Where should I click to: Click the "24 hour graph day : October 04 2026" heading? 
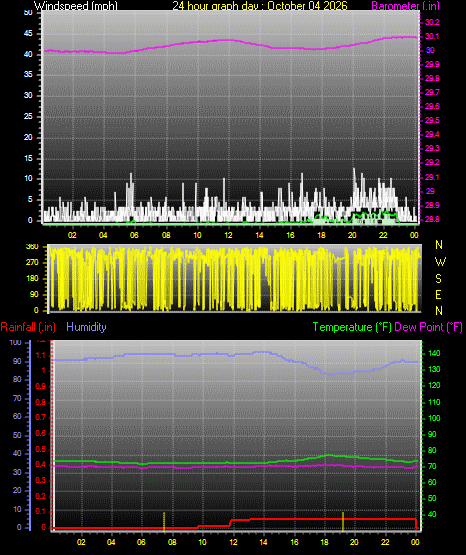point(260,6)
